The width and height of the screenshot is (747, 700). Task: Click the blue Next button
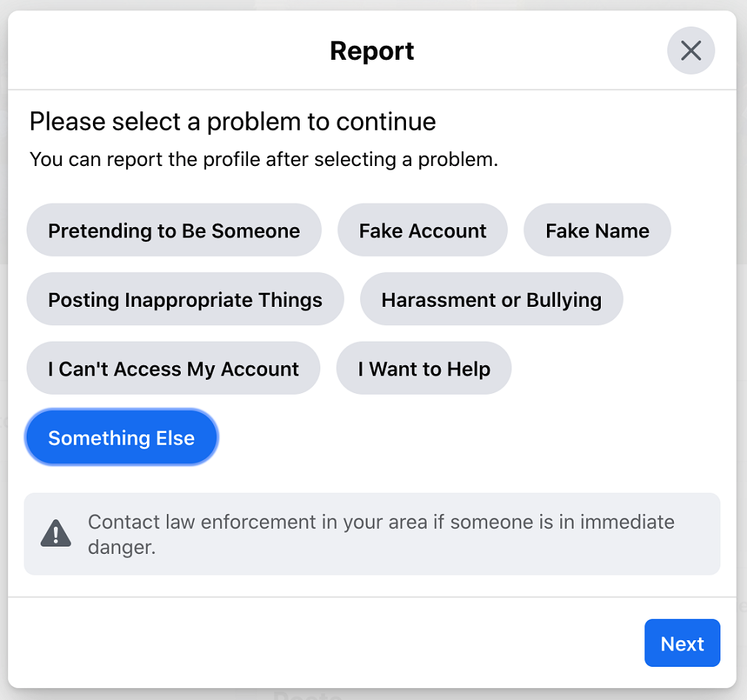click(681, 642)
